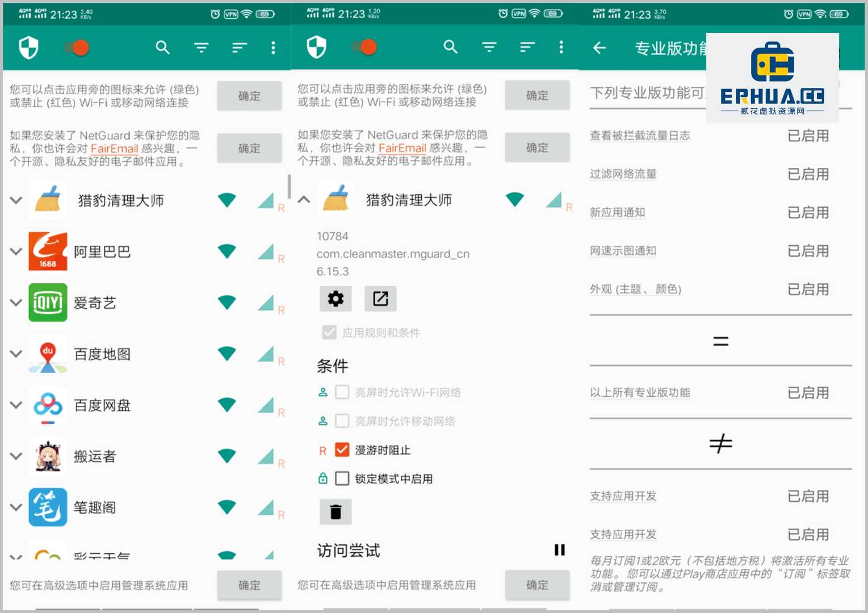Tap the NetGuard shield icon in left screen
Screen dimensions: 868x613
[x=28, y=48]
